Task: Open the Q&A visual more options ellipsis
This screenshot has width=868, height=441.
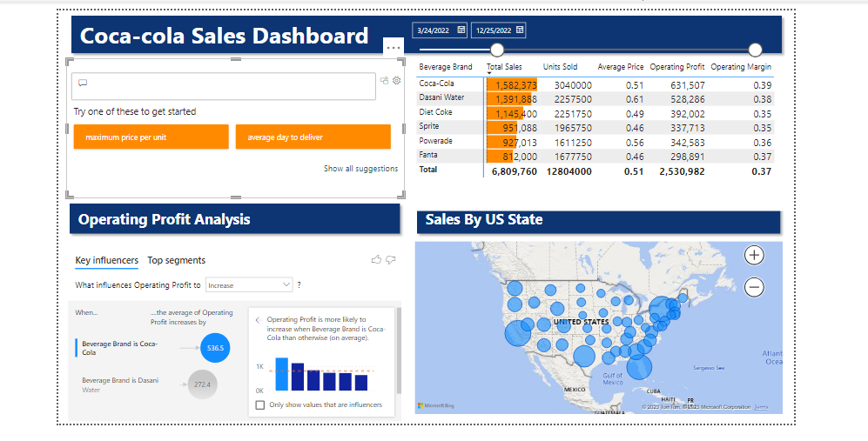Action: point(394,48)
